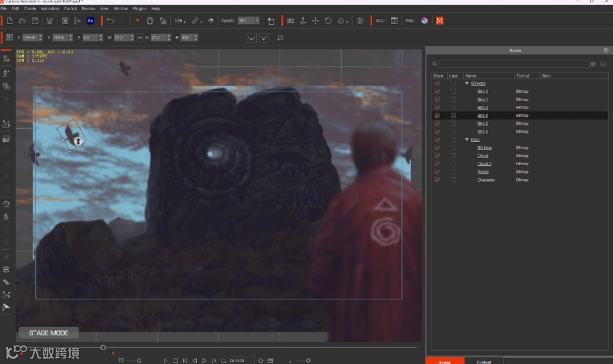Increase rotation R stepper
613x364 pixels.
point(196,36)
